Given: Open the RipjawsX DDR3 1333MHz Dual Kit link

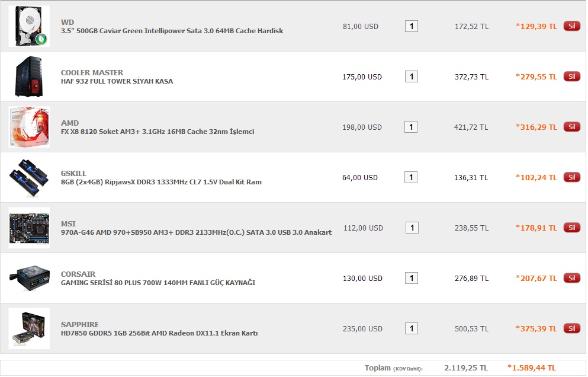Looking at the screenshot, I should (161, 182).
